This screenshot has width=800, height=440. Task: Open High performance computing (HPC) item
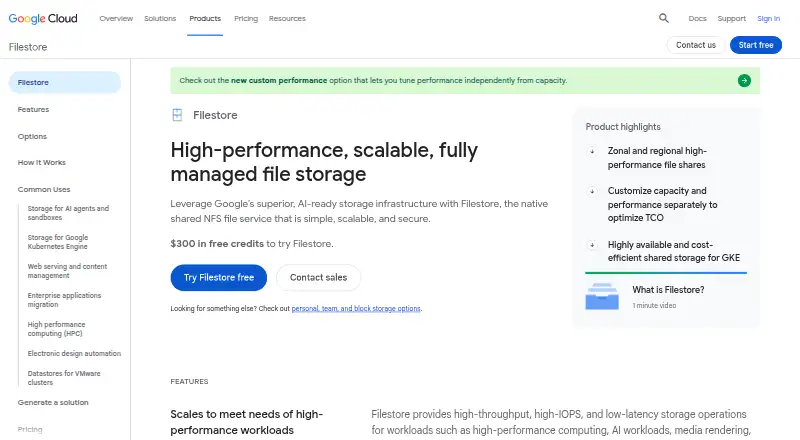click(56, 329)
